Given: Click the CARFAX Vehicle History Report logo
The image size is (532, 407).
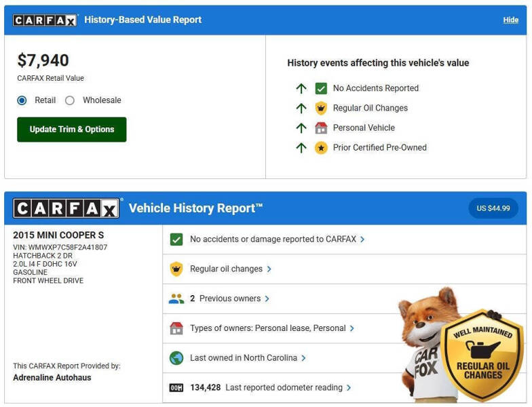Looking at the screenshot, I should click(66, 208).
